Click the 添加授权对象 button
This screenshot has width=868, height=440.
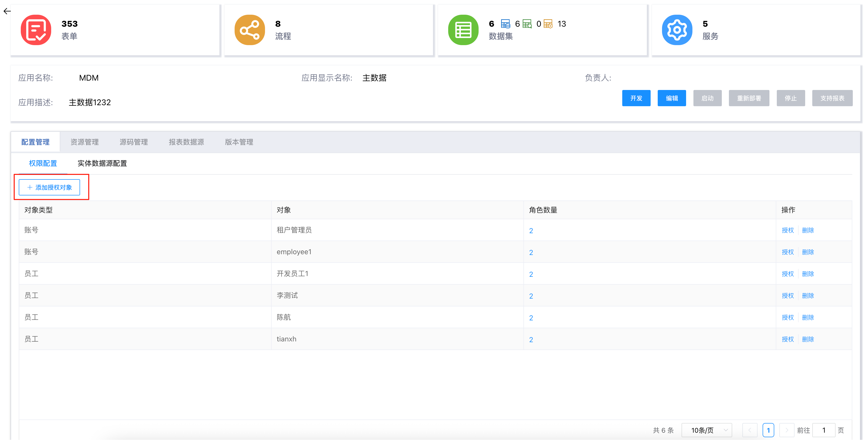tap(50, 187)
